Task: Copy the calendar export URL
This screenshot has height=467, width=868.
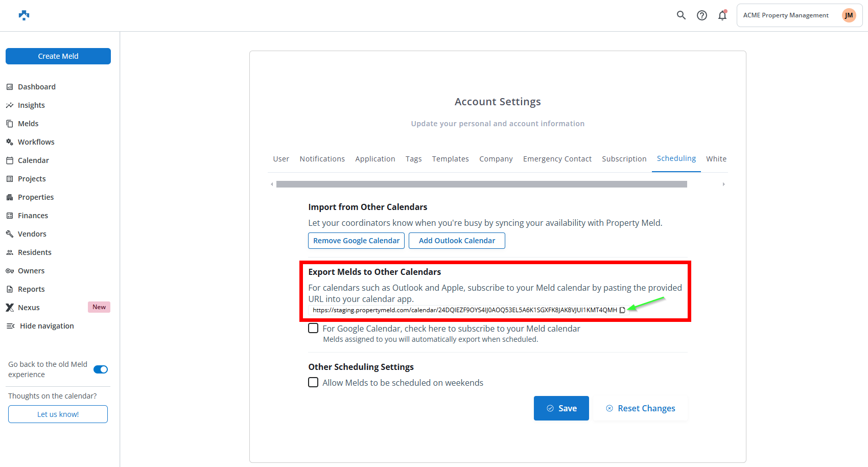Action: point(622,310)
